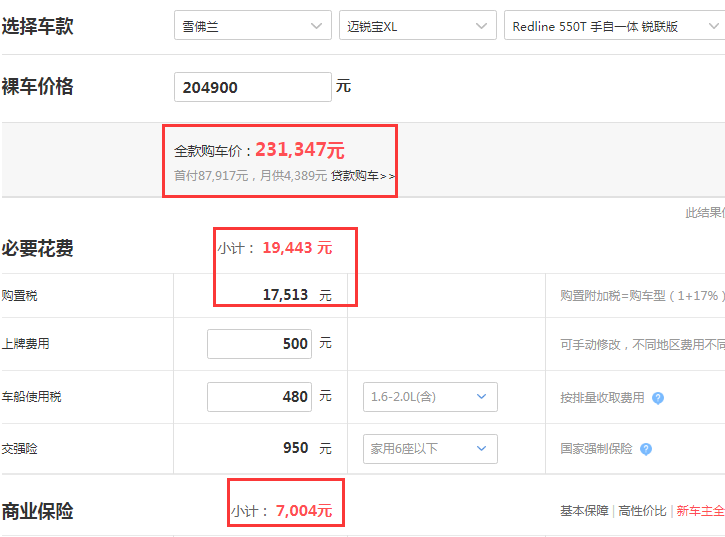
Task: Click help icon next to 按排量收取费用
Action: [x=658, y=398]
